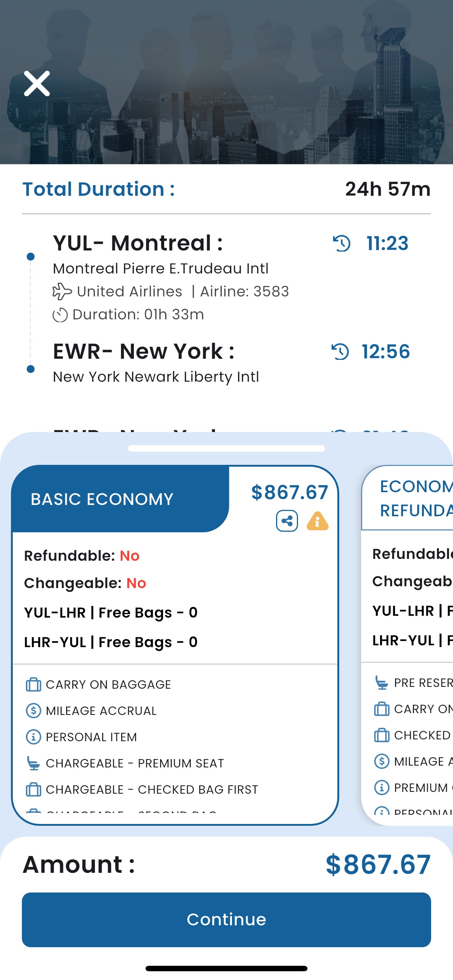This screenshot has width=453, height=980.
Task: Close the flight details with X icon
Action: point(37,84)
